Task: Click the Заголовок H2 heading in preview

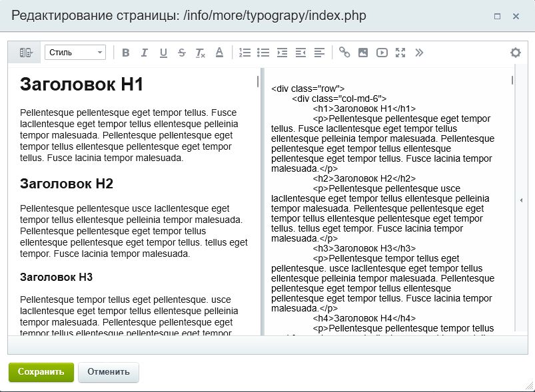Action: (67, 184)
